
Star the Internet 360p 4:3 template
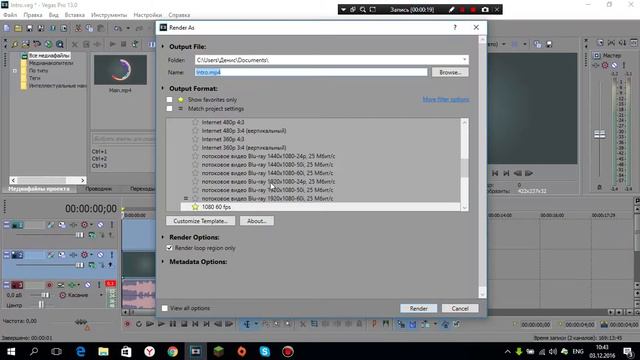click(195, 139)
